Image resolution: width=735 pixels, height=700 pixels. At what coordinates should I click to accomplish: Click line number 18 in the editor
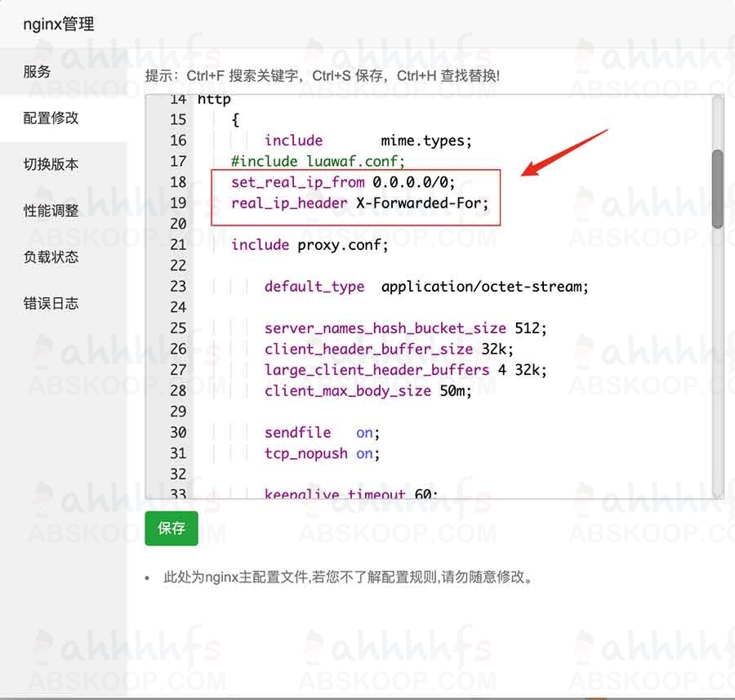178,182
